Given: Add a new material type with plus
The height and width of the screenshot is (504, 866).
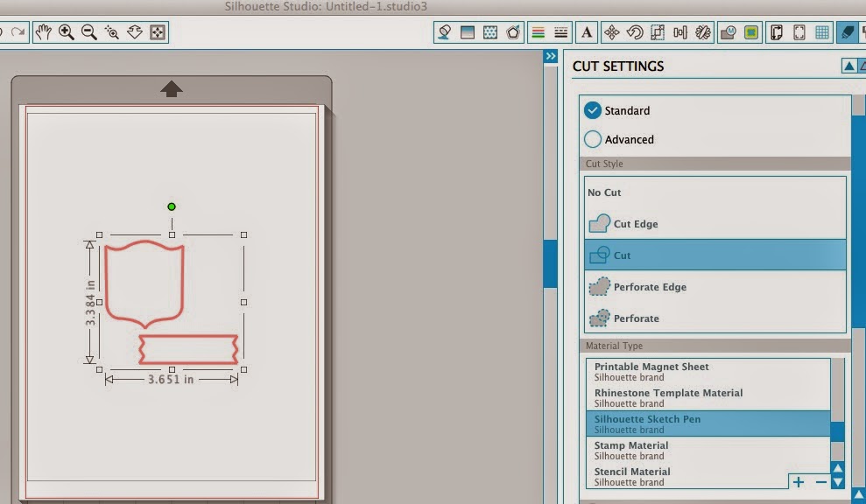Looking at the screenshot, I should (x=799, y=482).
